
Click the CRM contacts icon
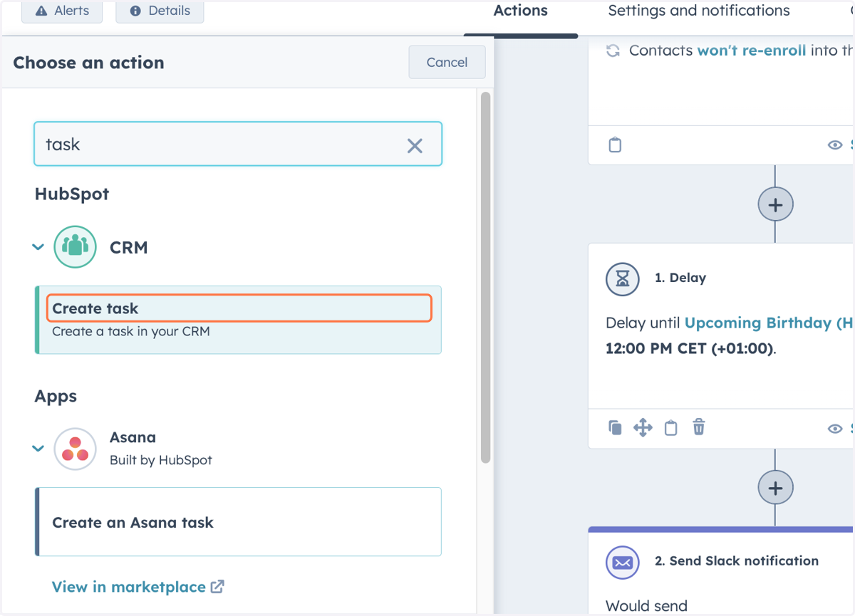(x=75, y=247)
